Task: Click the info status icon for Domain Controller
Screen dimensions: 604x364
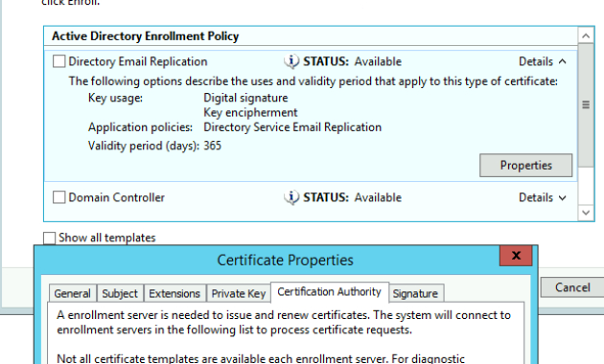Action: point(291,197)
